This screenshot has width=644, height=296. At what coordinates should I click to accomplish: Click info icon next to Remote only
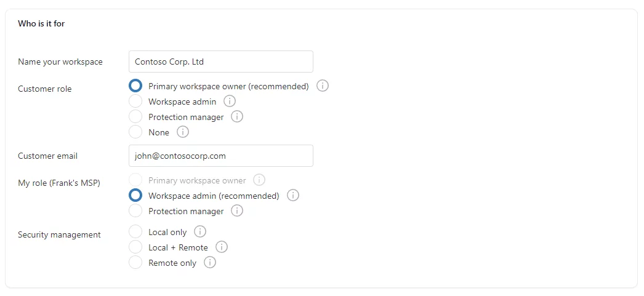coord(210,263)
